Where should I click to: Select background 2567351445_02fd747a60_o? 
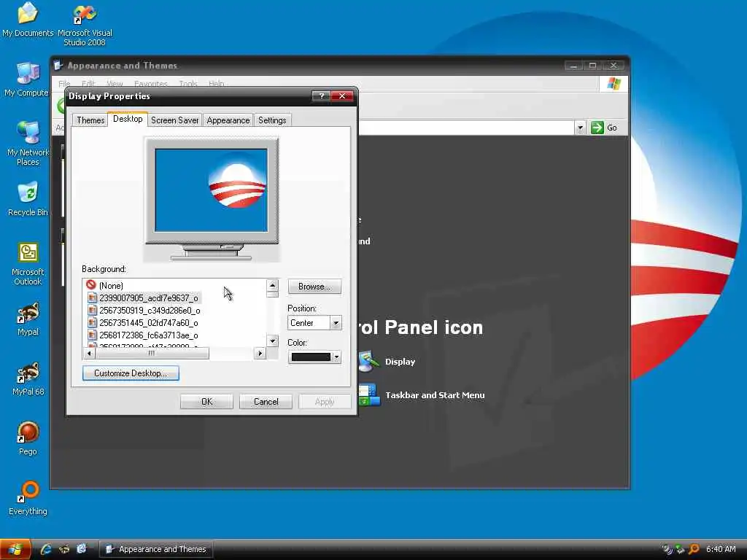pos(142,322)
